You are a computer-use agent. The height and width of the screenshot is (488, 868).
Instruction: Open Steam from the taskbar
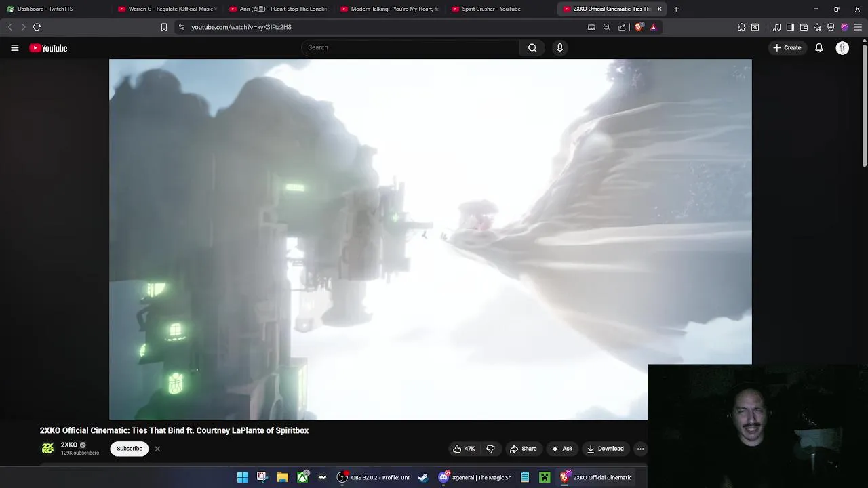click(x=423, y=477)
